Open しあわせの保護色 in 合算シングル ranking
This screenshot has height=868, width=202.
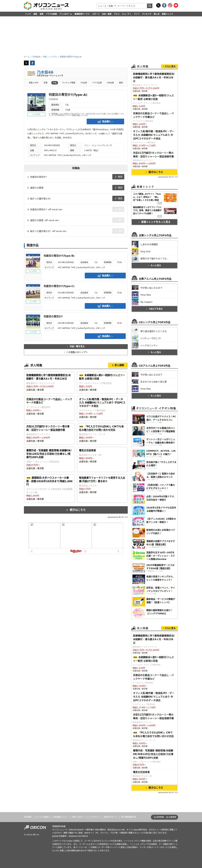(x=149, y=244)
